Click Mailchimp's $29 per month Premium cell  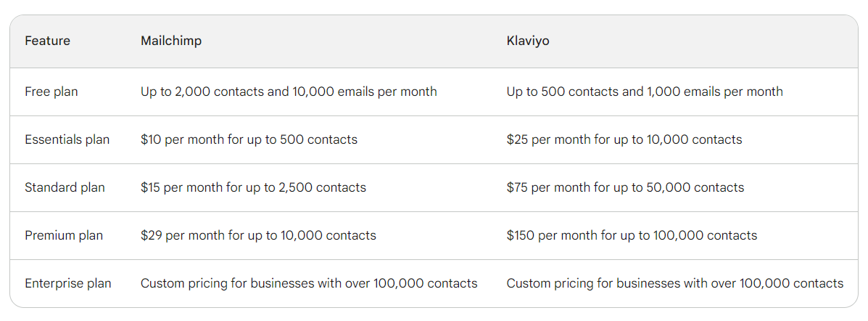258,236
